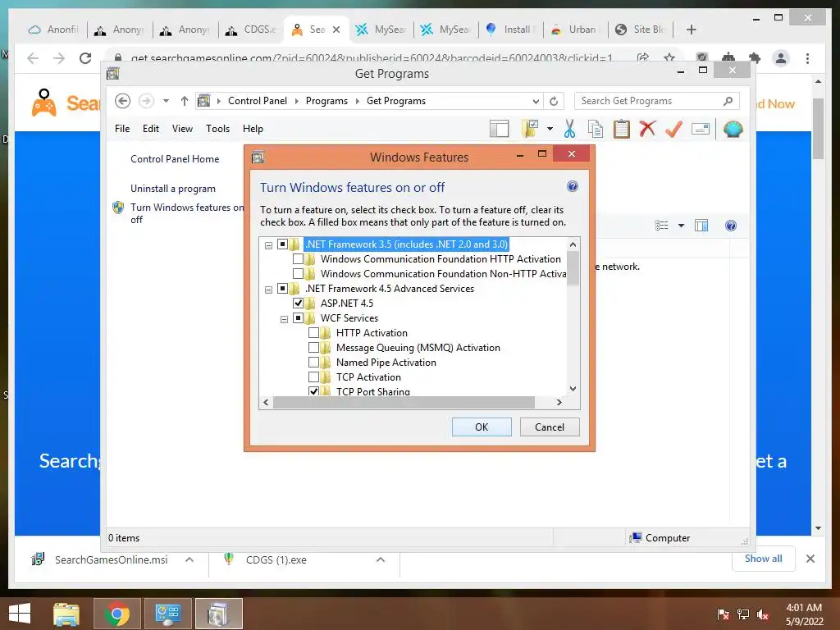Click the features list vertical scrollbar thumb
840x630 pixels.
tap(573, 268)
